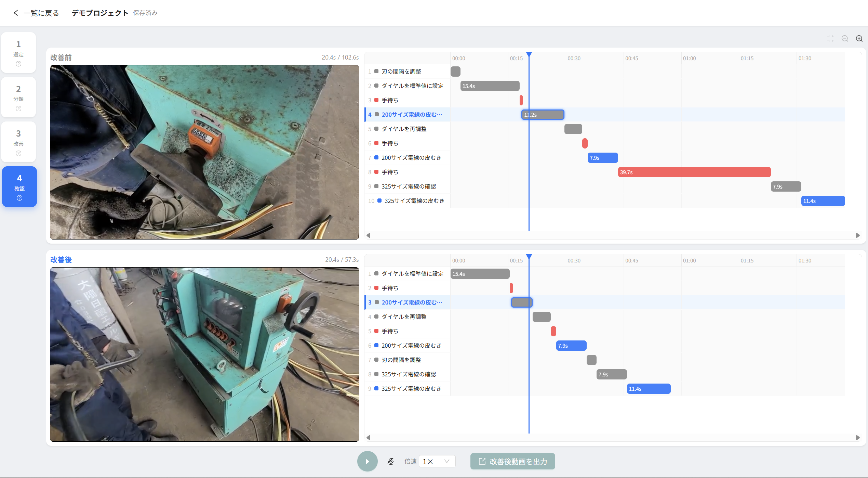This screenshot has width=868, height=478.
Task: Select ダイヤルを再調整 row 5 in 改善前
Action: coord(408,129)
